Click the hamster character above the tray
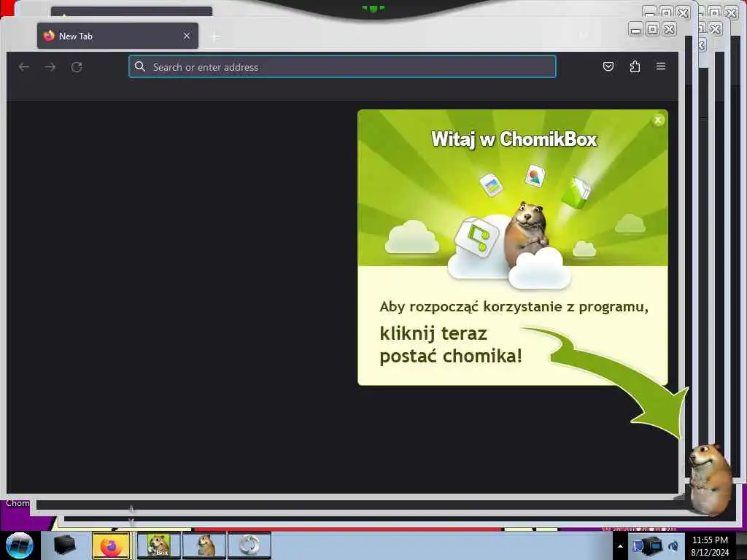747x560 pixels. [x=710, y=478]
